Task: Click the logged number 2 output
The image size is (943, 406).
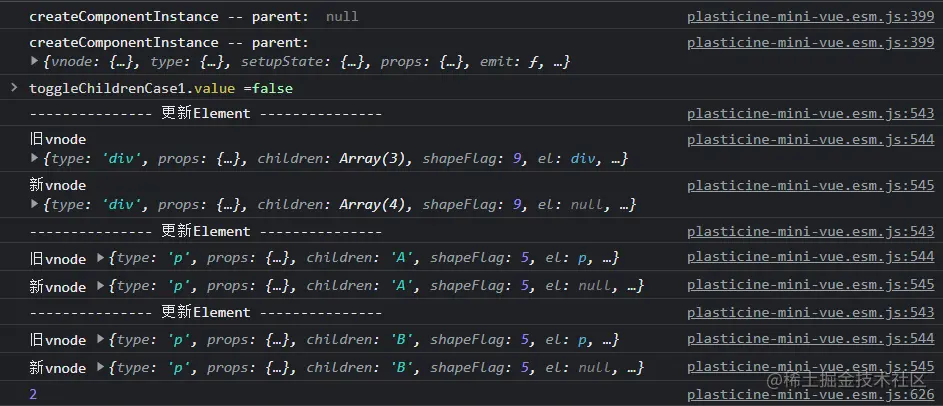Action: click(33, 395)
